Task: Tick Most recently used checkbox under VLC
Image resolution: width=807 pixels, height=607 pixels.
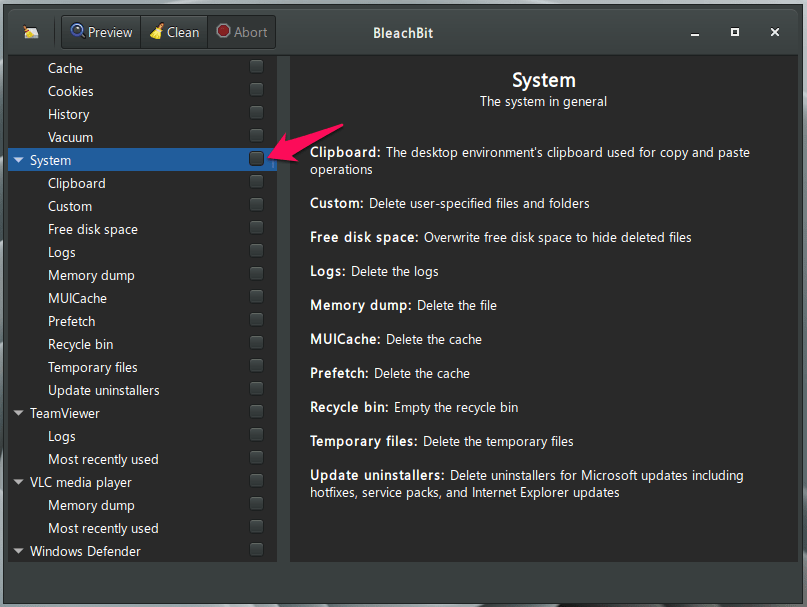Action: coord(256,527)
